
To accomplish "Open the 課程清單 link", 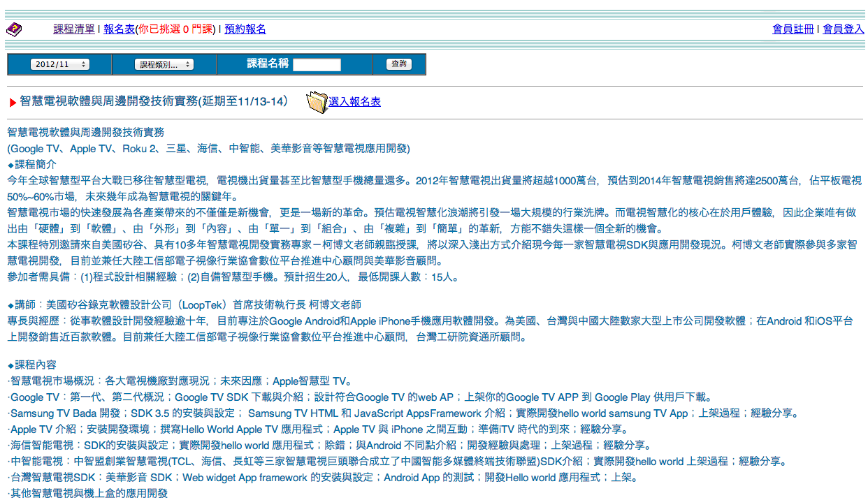I will tap(74, 29).
